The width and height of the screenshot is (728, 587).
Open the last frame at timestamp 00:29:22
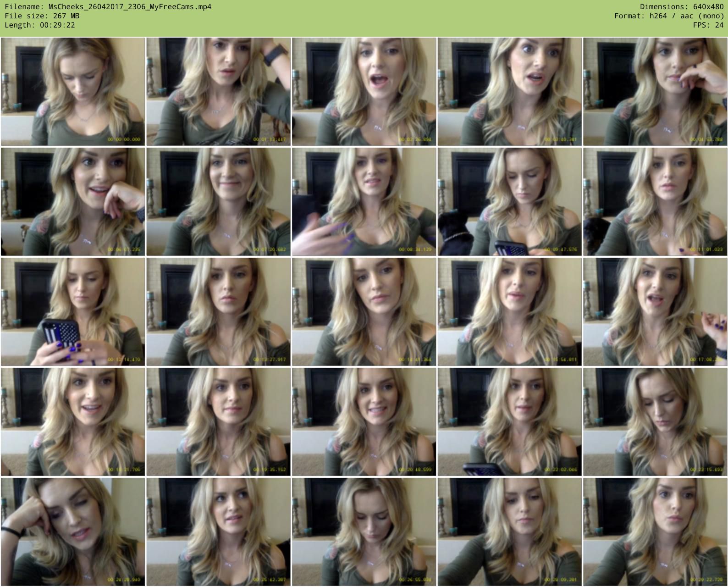[655, 532]
